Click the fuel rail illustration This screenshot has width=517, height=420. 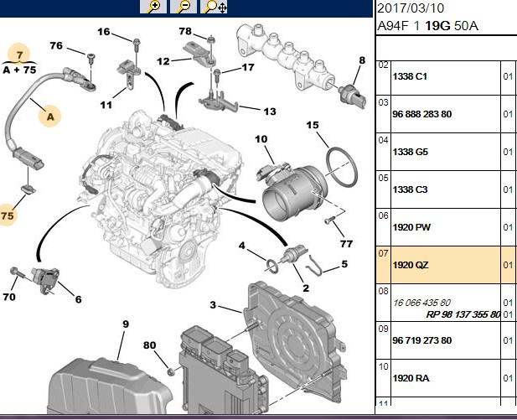[x=286, y=57]
